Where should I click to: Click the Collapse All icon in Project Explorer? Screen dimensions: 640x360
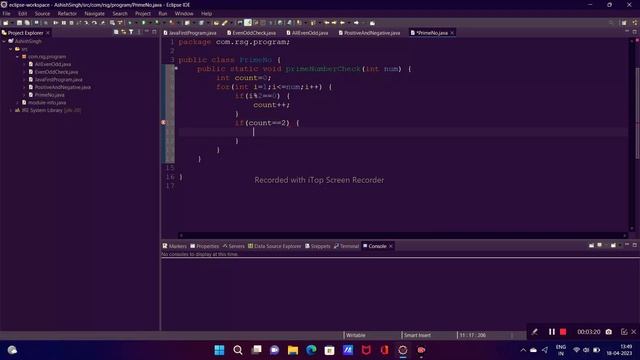[x=116, y=32]
